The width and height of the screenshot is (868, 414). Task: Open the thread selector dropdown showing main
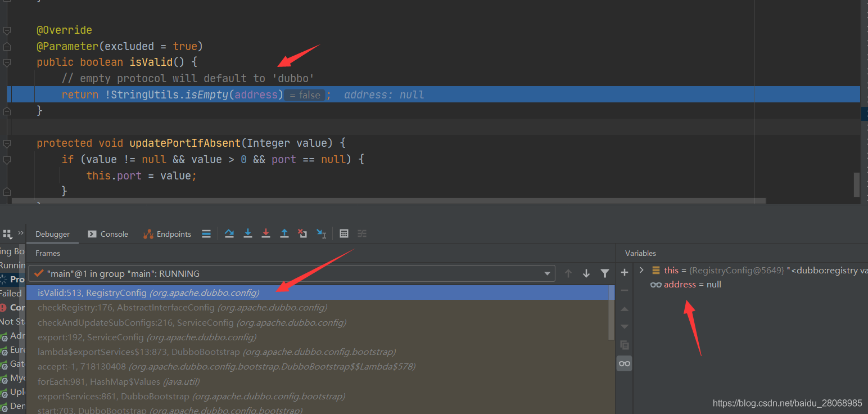click(x=292, y=273)
